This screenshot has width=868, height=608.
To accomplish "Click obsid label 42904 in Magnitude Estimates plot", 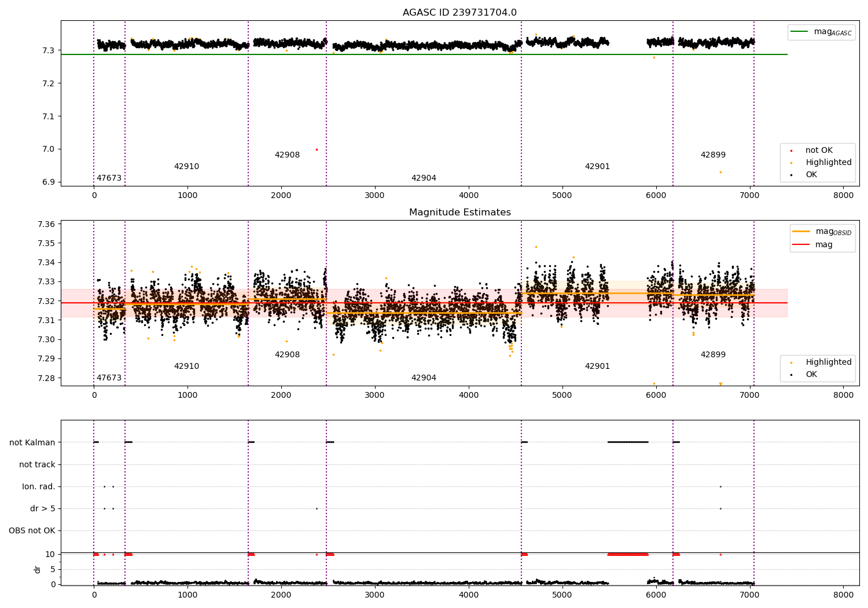I will [424, 378].
